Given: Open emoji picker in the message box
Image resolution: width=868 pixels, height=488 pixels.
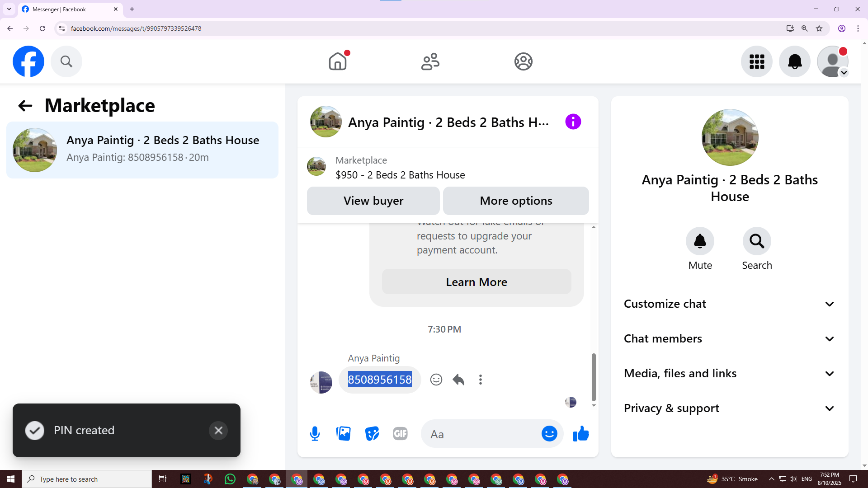Looking at the screenshot, I should pyautogui.click(x=549, y=434).
